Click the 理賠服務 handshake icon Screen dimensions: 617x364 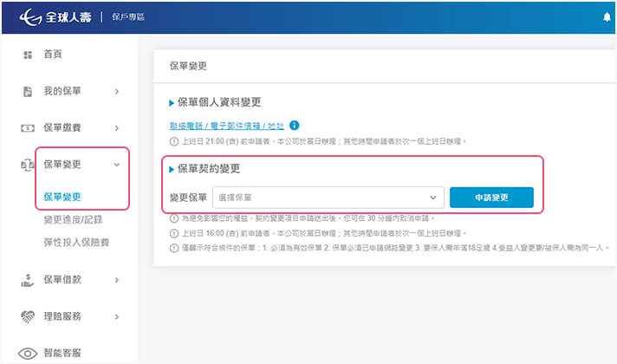pyautogui.click(x=28, y=316)
